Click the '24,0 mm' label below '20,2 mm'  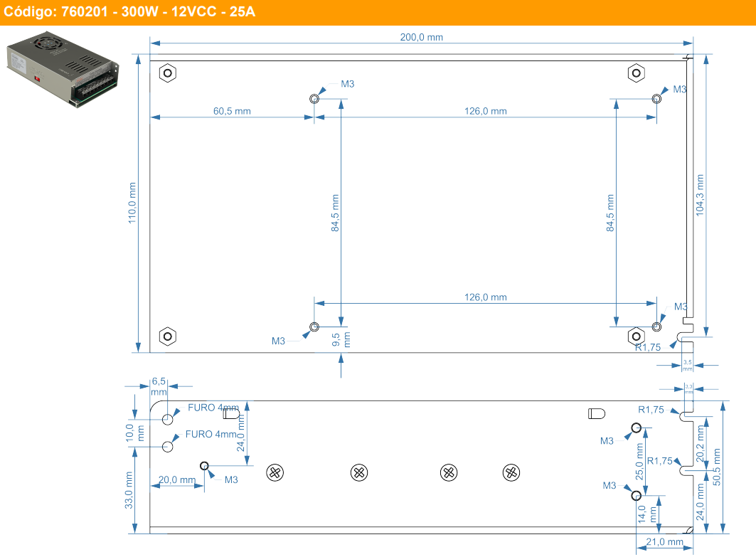pyautogui.click(x=700, y=502)
